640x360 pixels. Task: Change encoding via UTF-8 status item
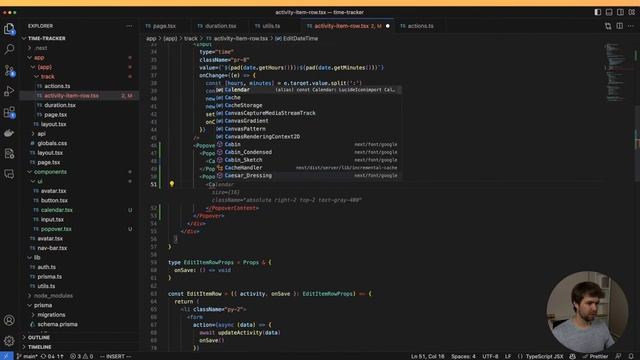tap(490, 356)
